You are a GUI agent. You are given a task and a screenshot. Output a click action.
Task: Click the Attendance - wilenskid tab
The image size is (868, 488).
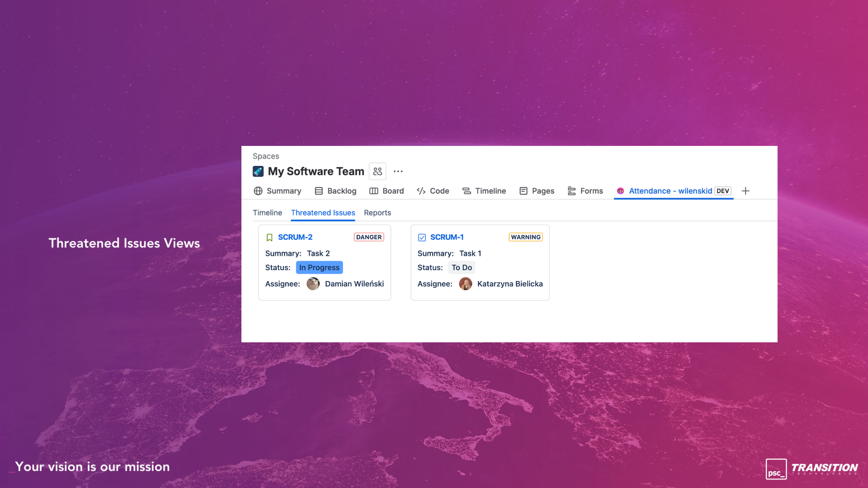click(x=670, y=191)
